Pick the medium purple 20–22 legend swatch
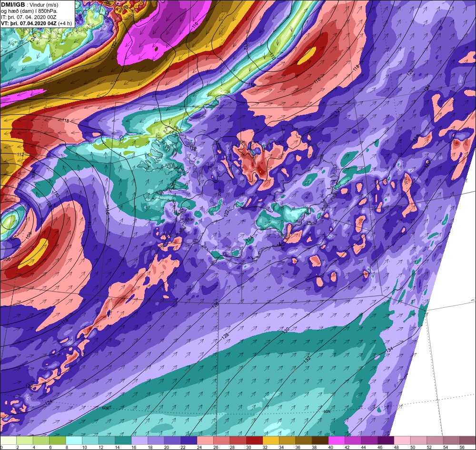 [172, 440]
